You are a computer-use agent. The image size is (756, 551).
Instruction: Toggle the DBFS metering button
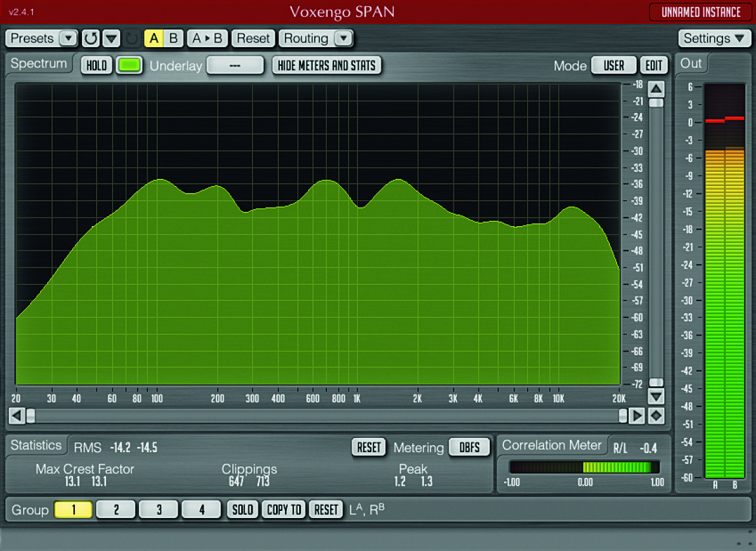tap(469, 448)
